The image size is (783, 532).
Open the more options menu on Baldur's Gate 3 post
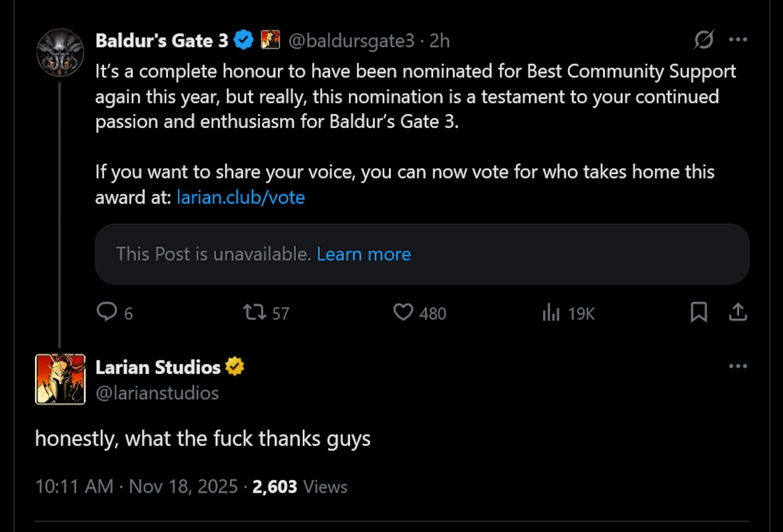[738, 39]
